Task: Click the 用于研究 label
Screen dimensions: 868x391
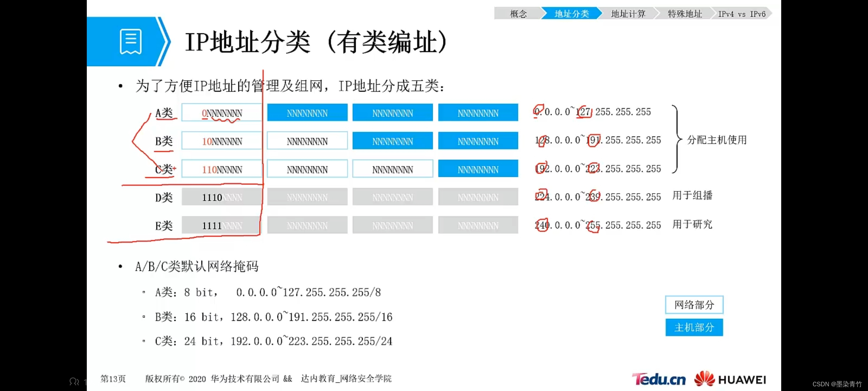Action: point(692,224)
